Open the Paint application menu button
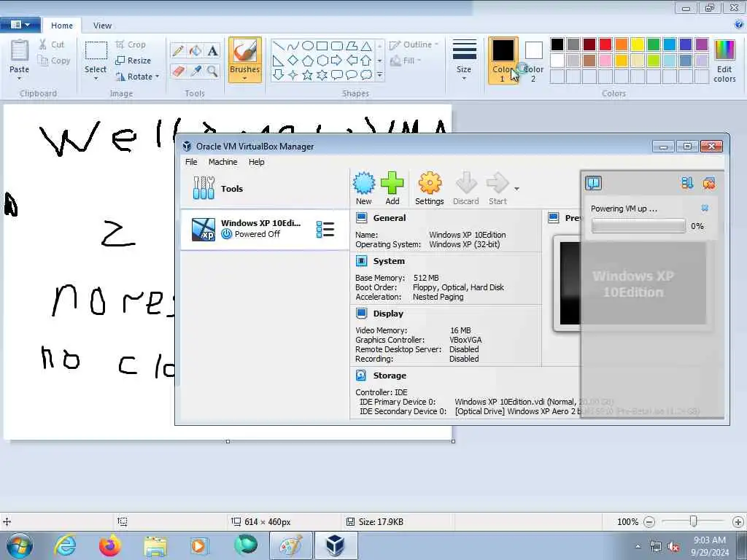This screenshot has width=747, height=560. [x=20, y=25]
